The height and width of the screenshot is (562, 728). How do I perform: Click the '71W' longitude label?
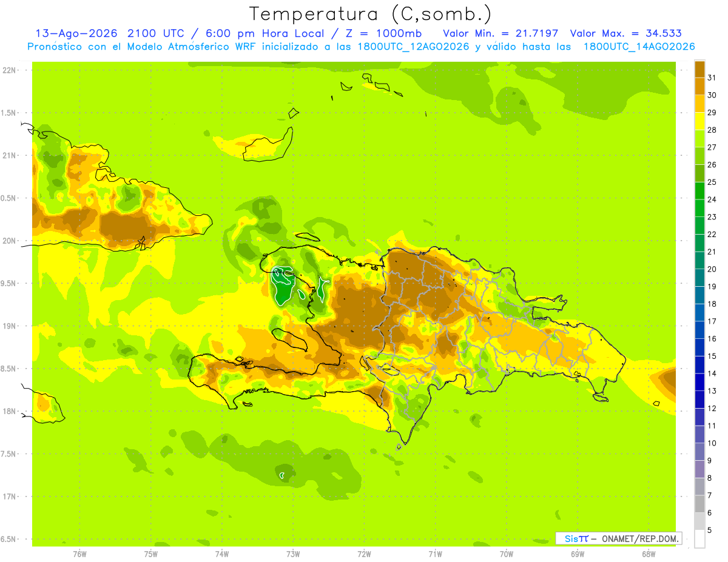point(435,554)
